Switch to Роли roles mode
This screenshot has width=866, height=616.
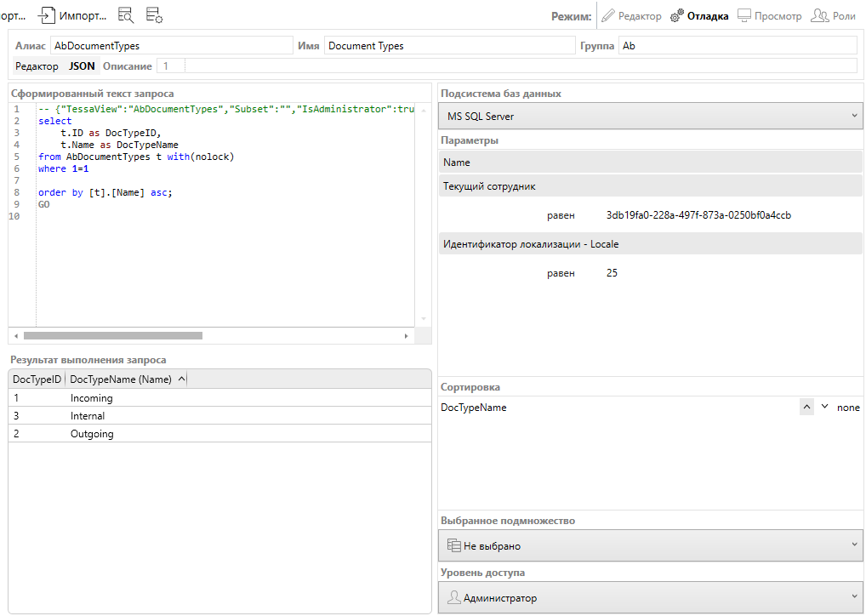point(834,16)
